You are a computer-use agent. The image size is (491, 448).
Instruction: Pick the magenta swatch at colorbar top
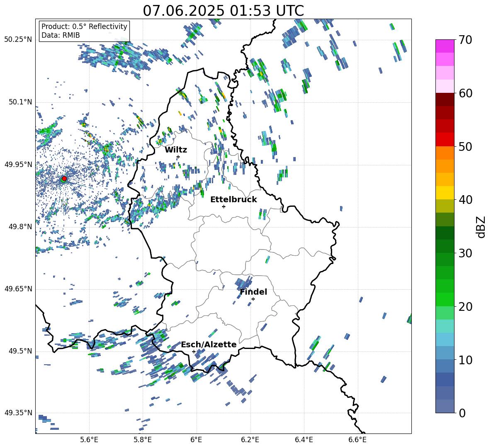(x=445, y=46)
